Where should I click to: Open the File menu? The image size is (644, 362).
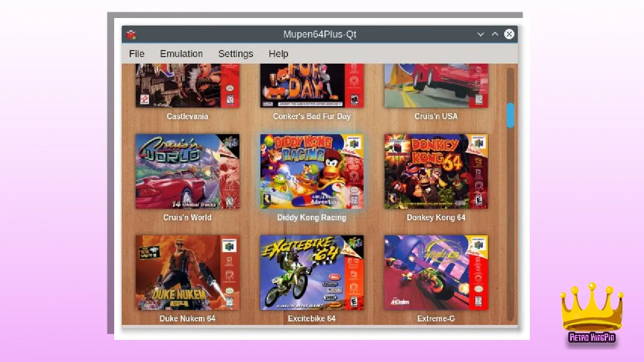[137, 54]
